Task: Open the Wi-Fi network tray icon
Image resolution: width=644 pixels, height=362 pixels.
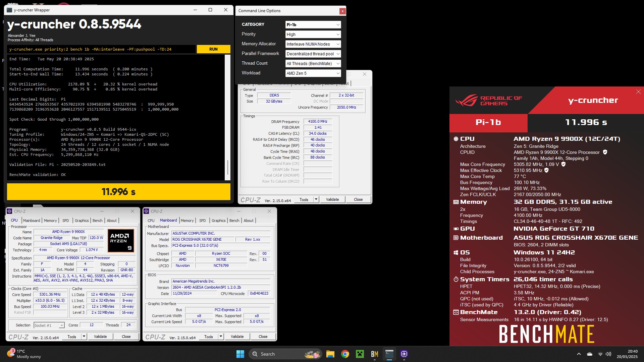Action: click(x=600, y=354)
